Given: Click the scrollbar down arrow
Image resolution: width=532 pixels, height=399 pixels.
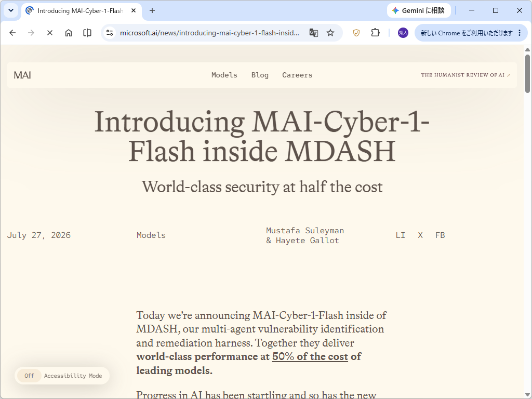Looking at the screenshot, I should point(527,395).
